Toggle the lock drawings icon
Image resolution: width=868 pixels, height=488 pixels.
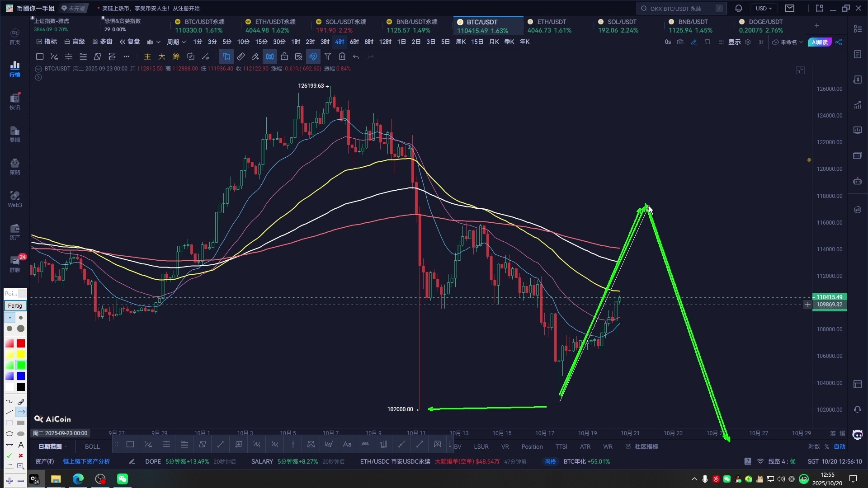point(284,56)
